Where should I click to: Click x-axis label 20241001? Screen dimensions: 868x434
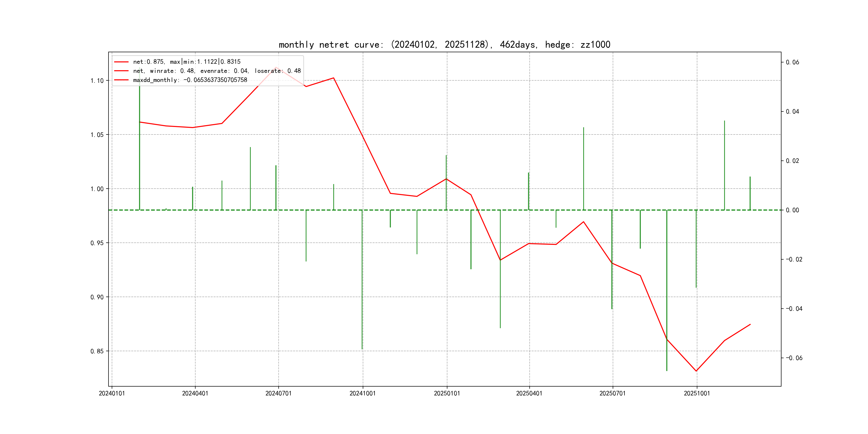[362, 393]
